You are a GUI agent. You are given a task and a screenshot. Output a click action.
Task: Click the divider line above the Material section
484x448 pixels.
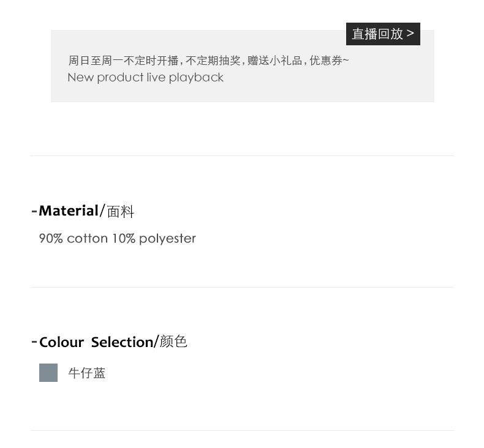click(x=242, y=155)
